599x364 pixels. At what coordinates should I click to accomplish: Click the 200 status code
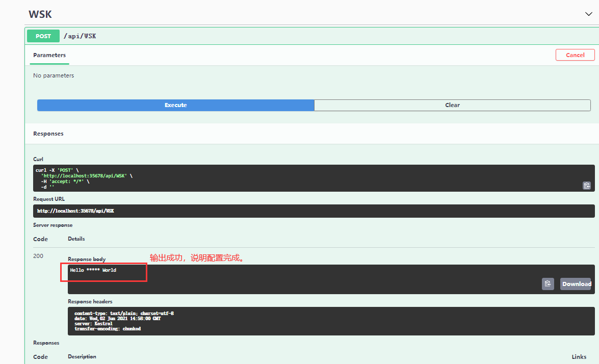[38, 256]
